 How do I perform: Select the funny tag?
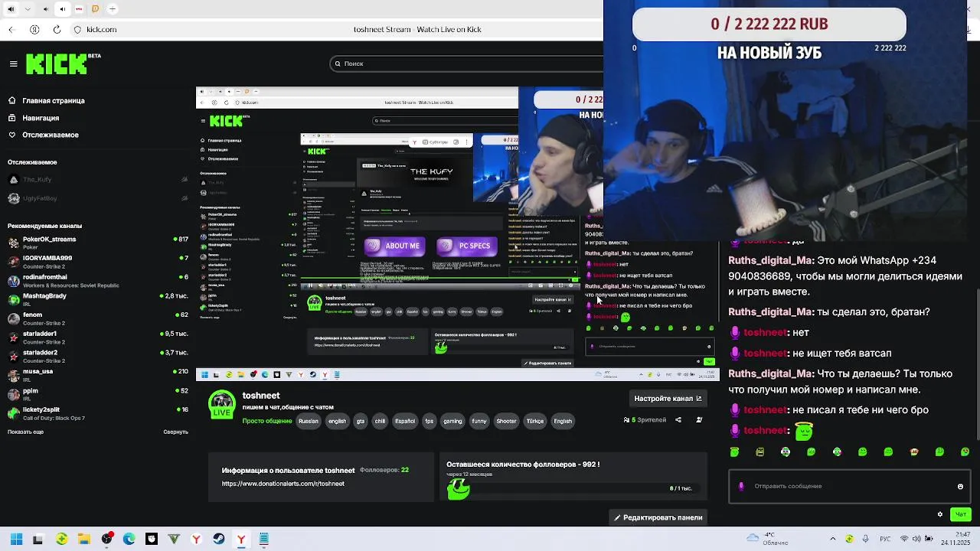[479, 421]
